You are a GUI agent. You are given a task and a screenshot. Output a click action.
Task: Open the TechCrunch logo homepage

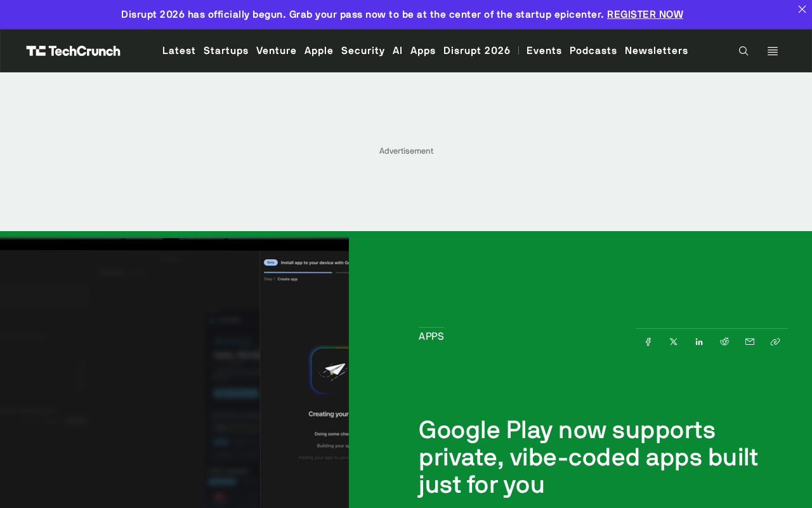[x=74, y=51]
